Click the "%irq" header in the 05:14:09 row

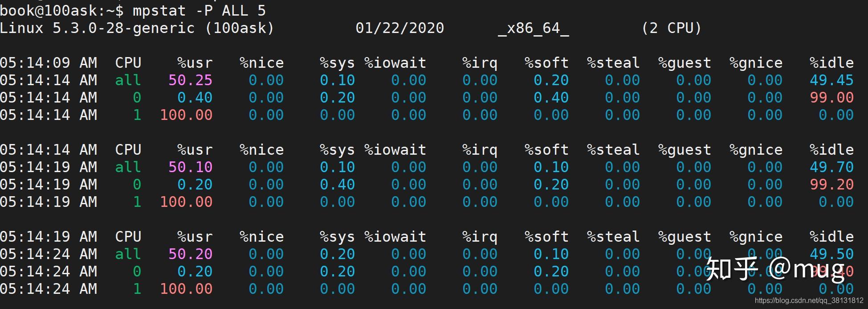tap(480, 63)
